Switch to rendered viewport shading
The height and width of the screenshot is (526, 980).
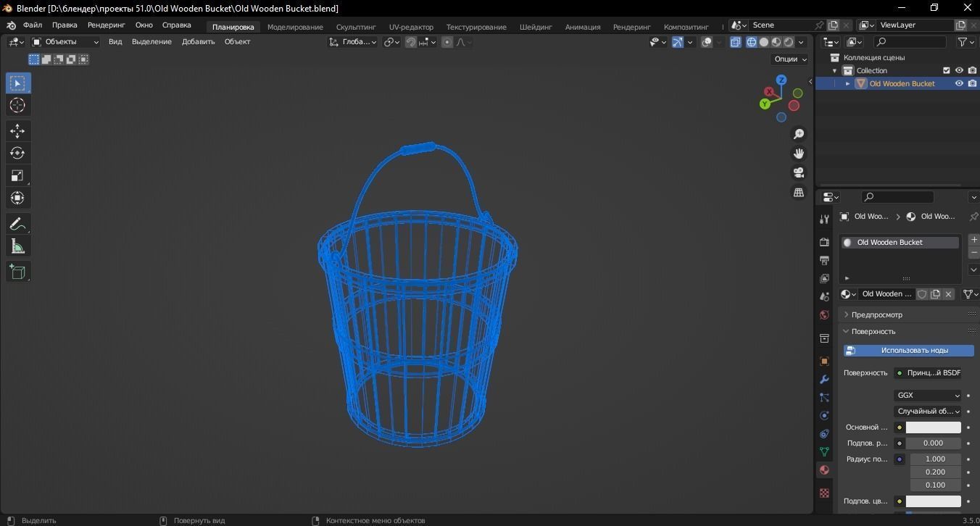click(789, 42)
